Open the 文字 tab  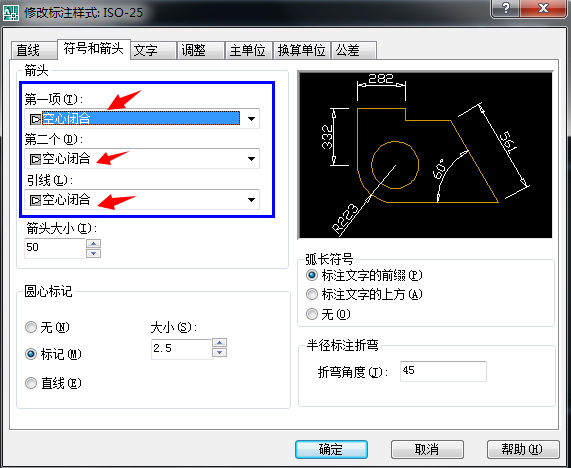(x=153, y=50)
